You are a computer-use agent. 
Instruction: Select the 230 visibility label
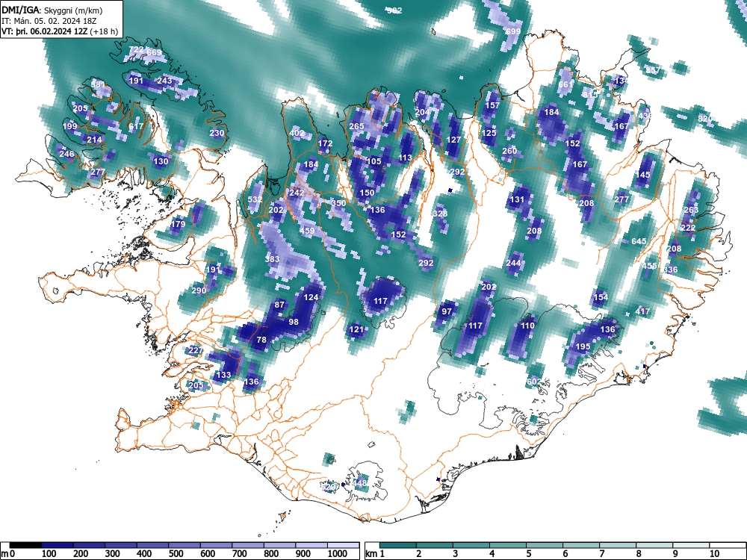point(217,133)
